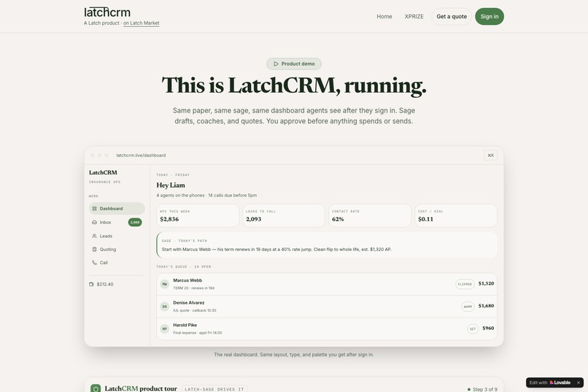Dismiss the Edit with Lovable badge
588x392 pixels.
point(579,383)
